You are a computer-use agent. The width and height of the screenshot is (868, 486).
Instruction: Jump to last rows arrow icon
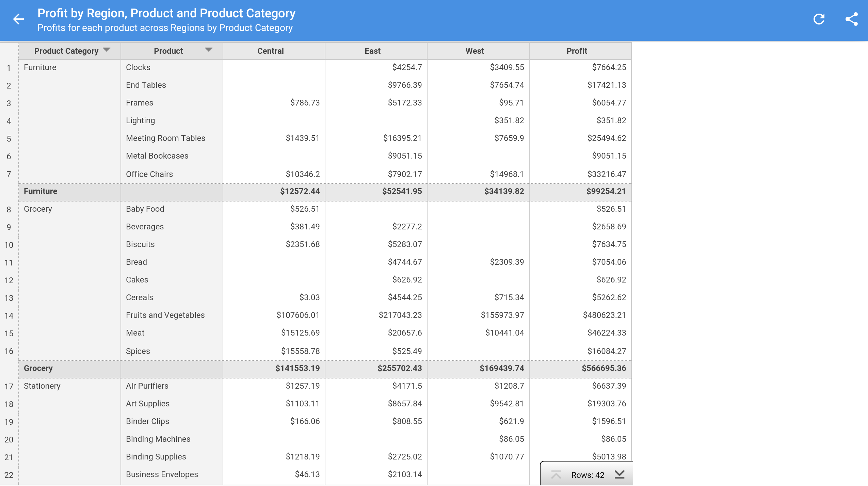coord(620,474)
